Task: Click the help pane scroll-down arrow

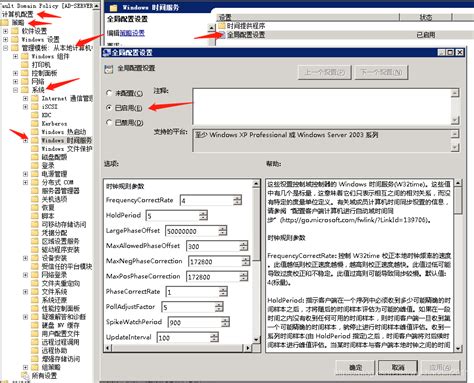Action: point(458,348)
